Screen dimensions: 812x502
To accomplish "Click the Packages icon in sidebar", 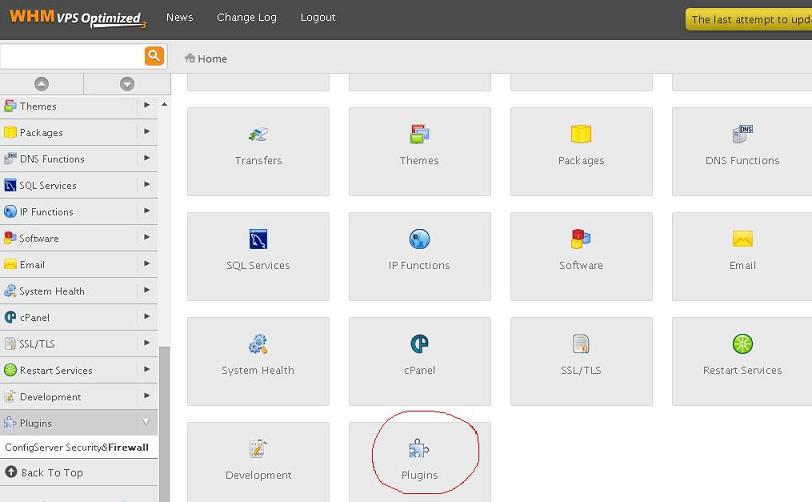I will point(10,132).
